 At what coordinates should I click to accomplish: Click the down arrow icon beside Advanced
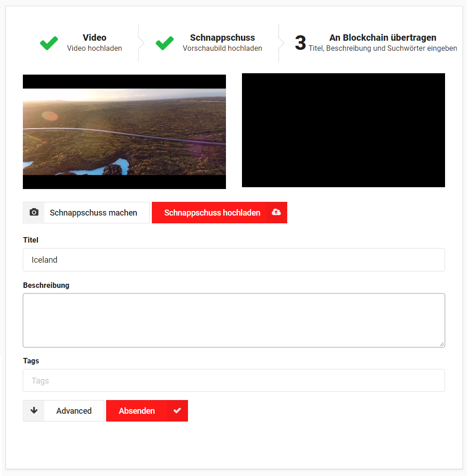[x=34, y=411]
